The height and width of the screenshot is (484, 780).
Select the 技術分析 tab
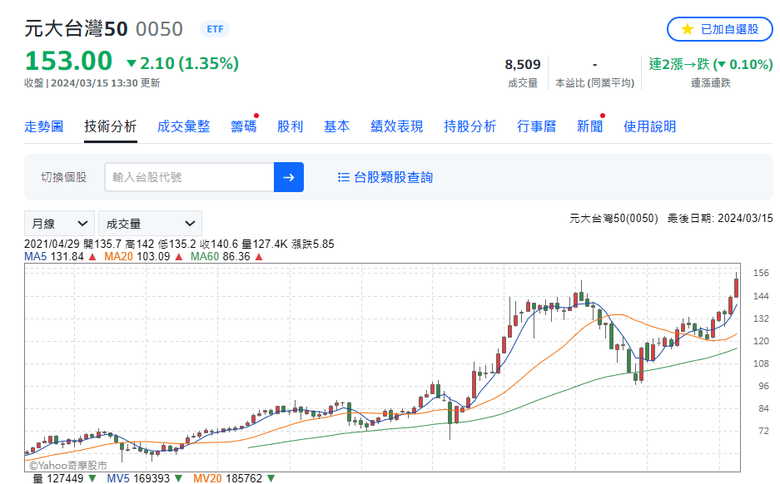point(110,126)
